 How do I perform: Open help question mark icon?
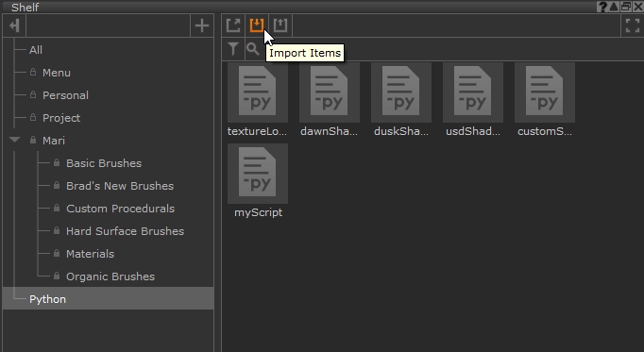coord(602,7)
